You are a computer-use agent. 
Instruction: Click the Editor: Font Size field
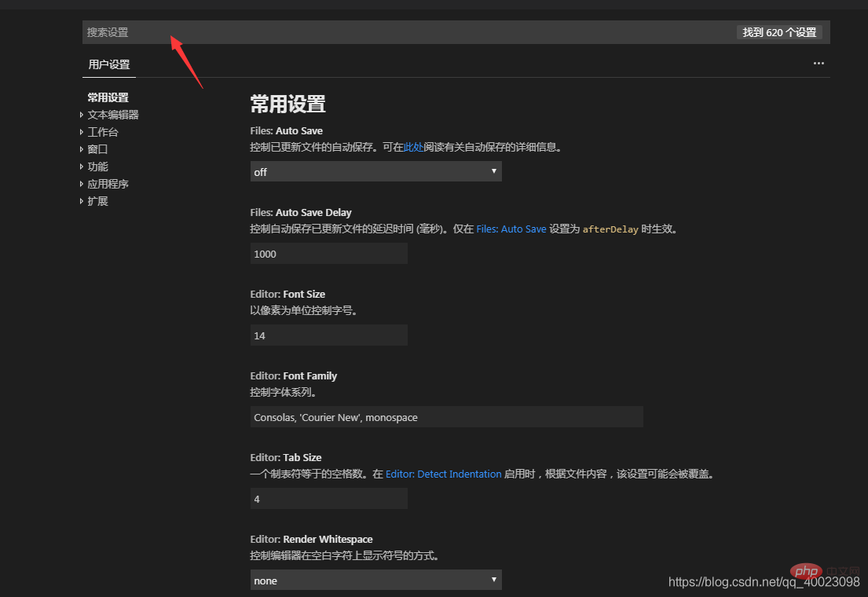(x=328, y=335)
